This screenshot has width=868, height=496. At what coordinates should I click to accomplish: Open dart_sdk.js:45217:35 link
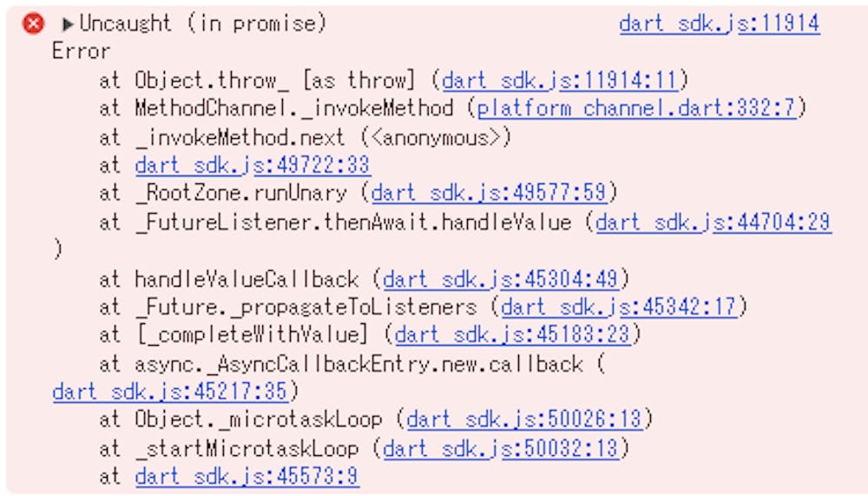coord(170,392)
